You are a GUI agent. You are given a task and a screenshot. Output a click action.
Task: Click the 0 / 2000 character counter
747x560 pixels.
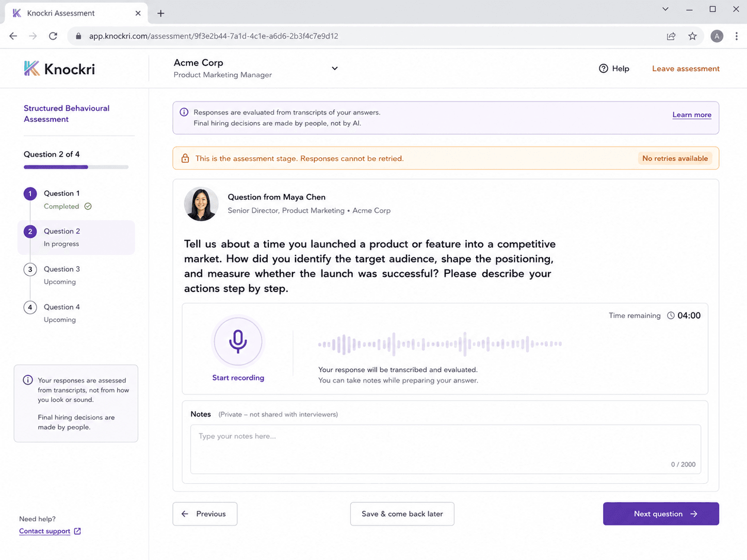tap(683, 465)
